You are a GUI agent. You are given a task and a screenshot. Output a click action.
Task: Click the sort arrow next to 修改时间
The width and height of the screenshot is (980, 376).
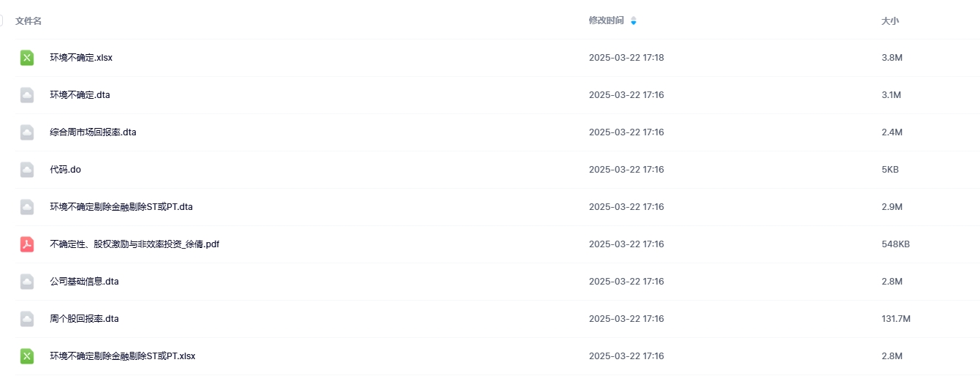point(633,21)
